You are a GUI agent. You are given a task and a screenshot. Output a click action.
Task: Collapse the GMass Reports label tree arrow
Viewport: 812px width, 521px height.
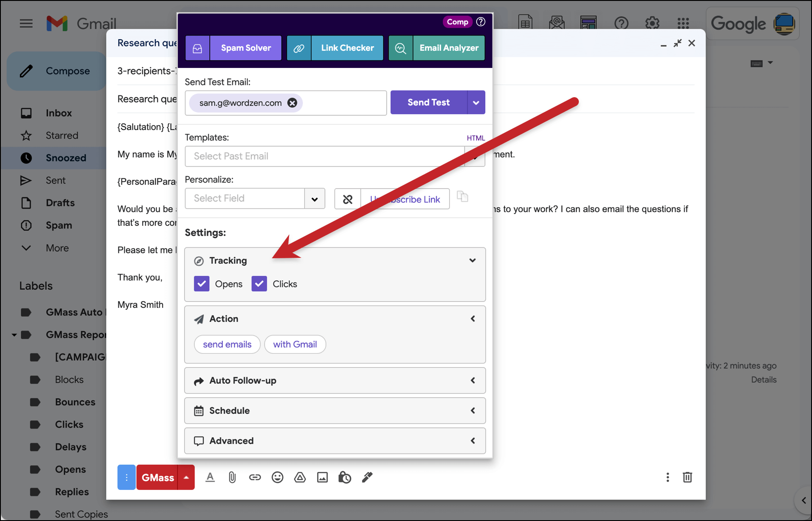[x=14, y=335]
